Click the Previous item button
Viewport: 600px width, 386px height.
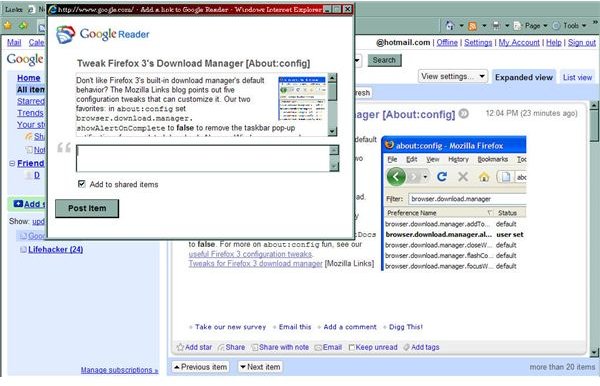pos(201,367)
